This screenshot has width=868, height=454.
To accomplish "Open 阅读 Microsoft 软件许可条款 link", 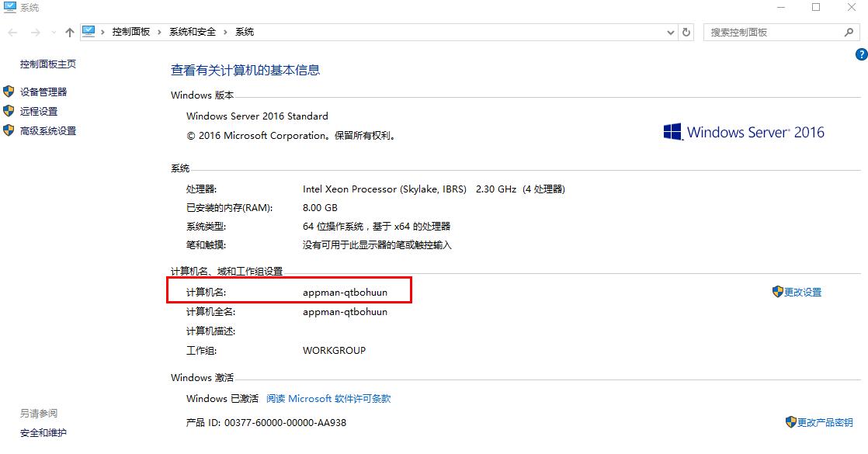I will [x=329, y=399].
